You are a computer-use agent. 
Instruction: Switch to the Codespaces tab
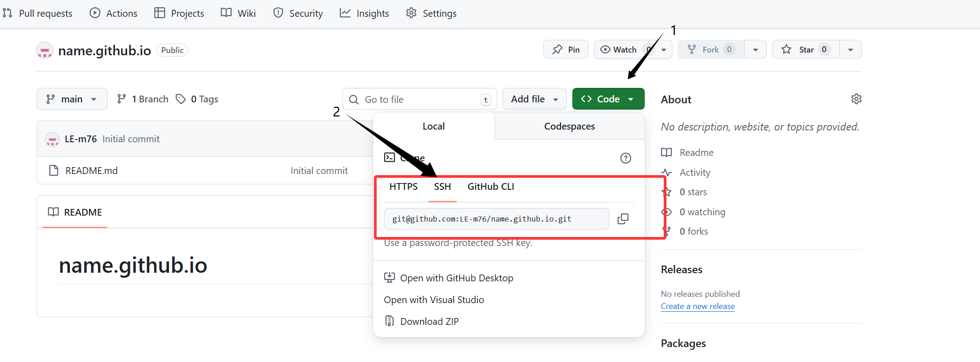[x=569, y=126]
